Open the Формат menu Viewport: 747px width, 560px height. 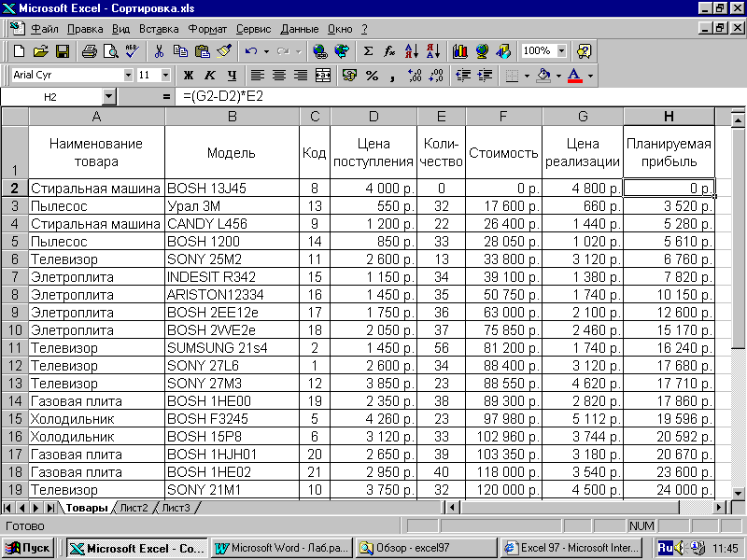[206, 29]
